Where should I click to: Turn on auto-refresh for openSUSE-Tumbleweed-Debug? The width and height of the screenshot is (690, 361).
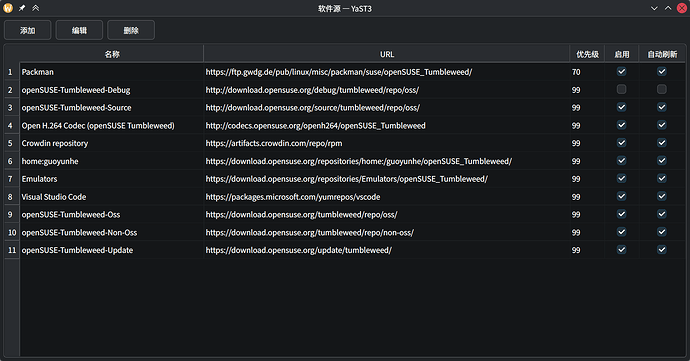tap(662, 89)
